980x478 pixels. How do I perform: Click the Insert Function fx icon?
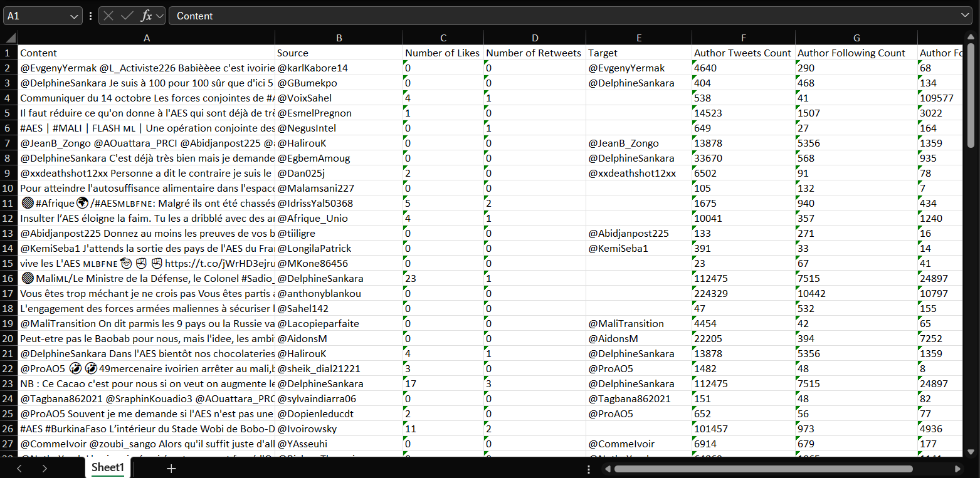[146, 16]
